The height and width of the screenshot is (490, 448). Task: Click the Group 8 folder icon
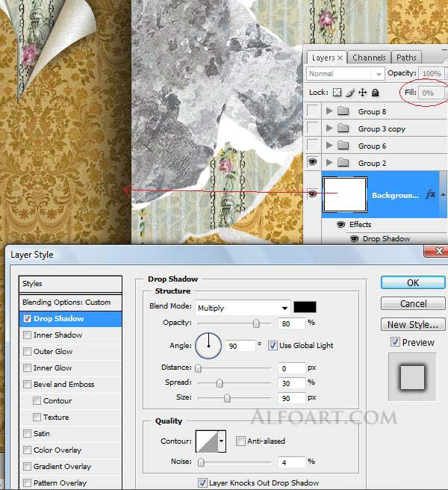point(343,111)
